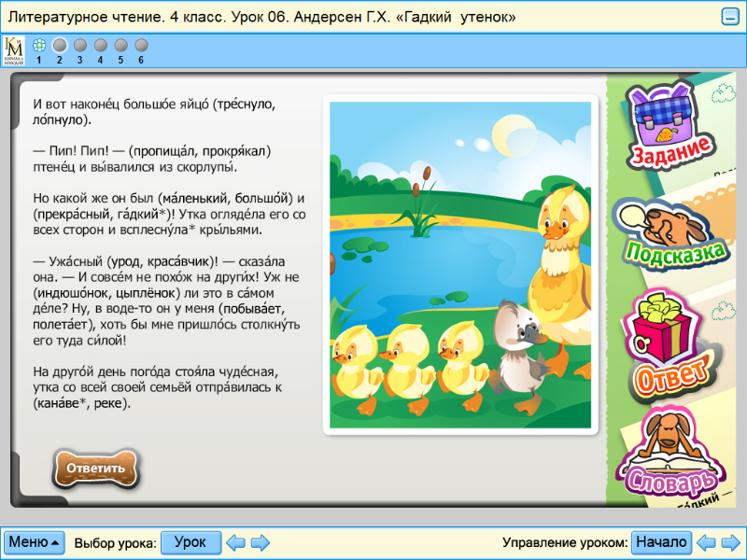The width and height of the screenshot is (747, 560).
Task: Open lesson selection via the Урок button
Action: [190, 542]
